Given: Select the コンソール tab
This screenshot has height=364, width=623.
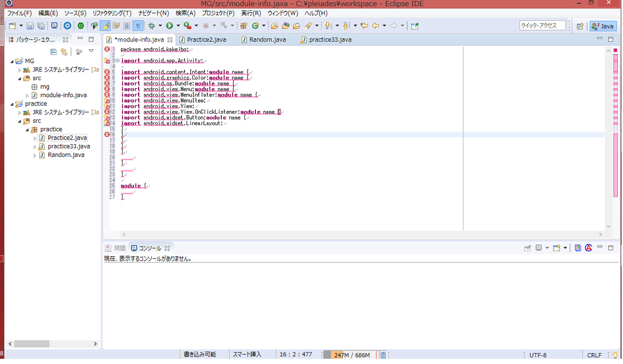Looking at the screenshot, I should pos(151,248).
